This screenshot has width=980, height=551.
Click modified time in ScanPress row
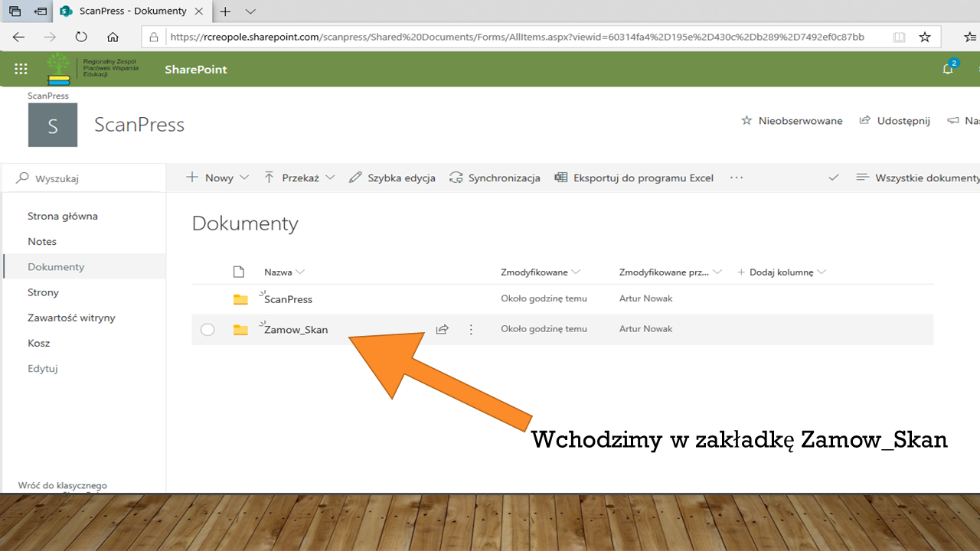(x=544, y=298)
